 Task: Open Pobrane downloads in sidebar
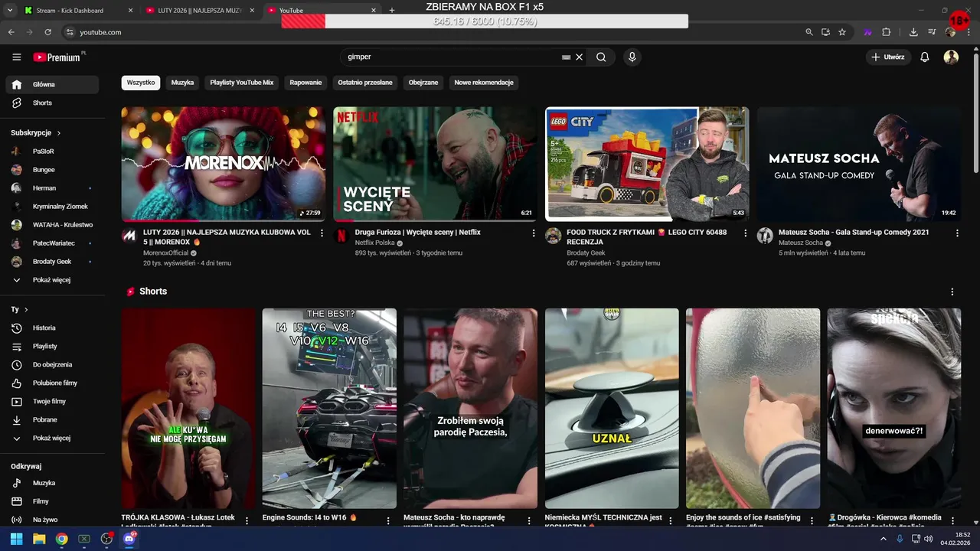pos(52,420)
